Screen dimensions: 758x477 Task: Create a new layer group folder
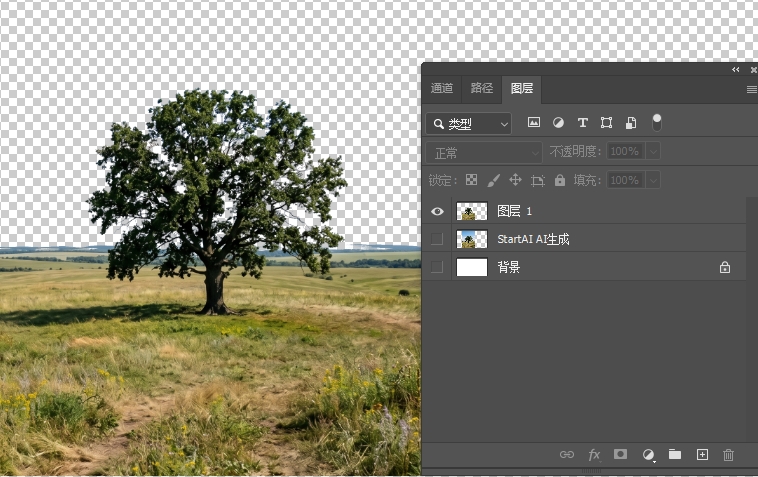tap(675, 454)
